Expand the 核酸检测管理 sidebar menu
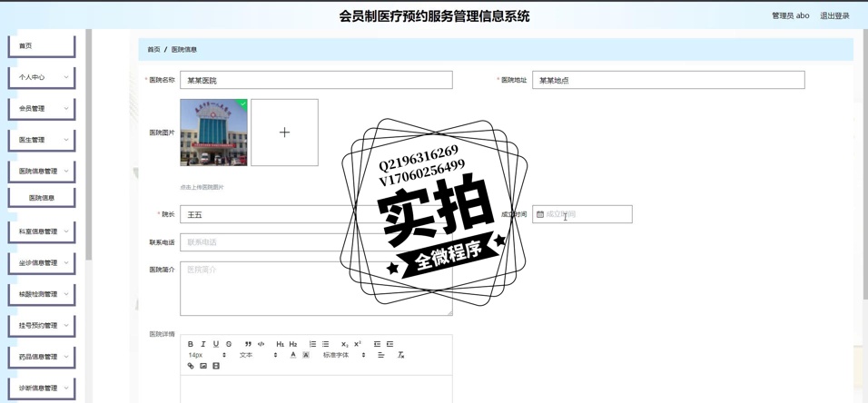Screen dimensions: 868x403 click(x=42, y=294)
